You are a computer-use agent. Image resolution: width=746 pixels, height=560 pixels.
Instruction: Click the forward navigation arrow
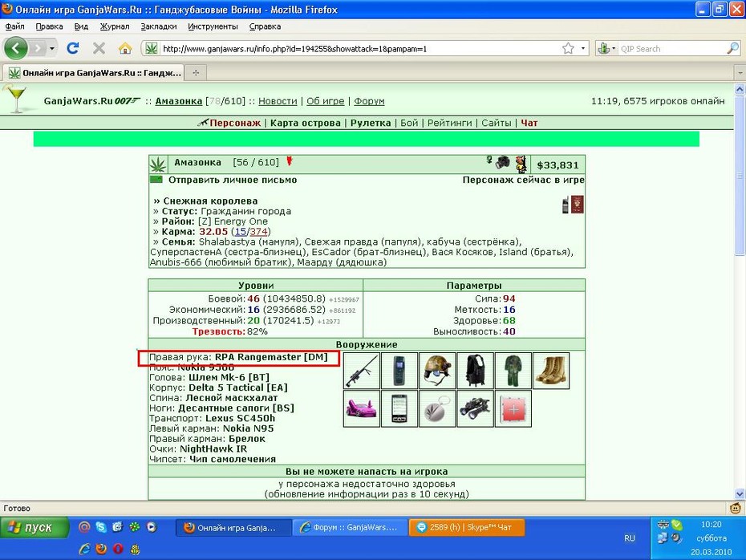coord(37,48)
